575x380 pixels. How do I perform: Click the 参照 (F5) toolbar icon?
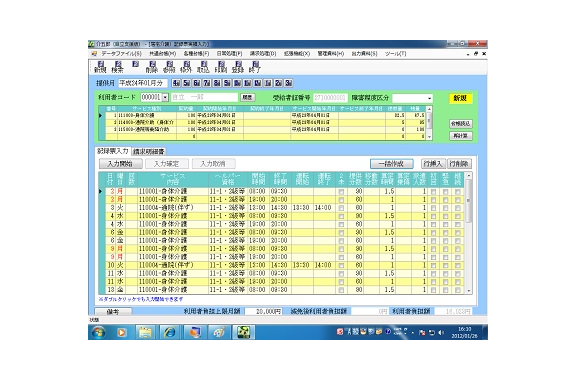point(169,67)
